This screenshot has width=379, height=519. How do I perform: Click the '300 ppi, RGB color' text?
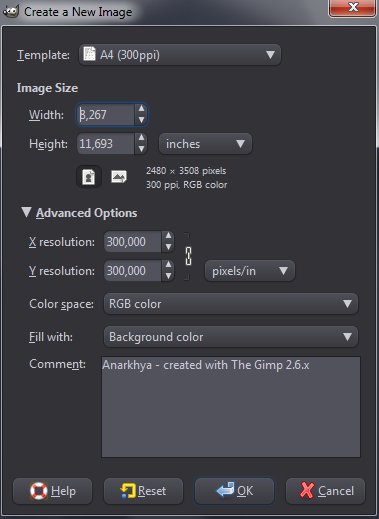187,185
